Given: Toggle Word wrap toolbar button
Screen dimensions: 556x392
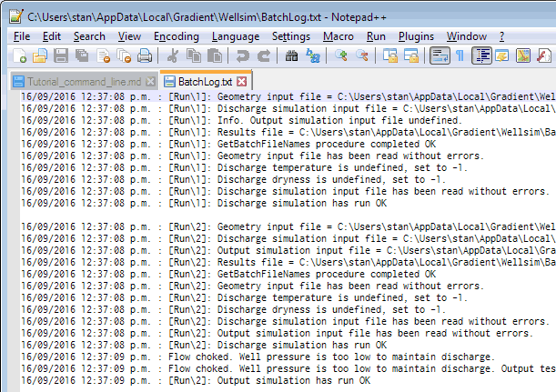Looking at the screenshot, I should pyautogui.click(x=440, y=55).
